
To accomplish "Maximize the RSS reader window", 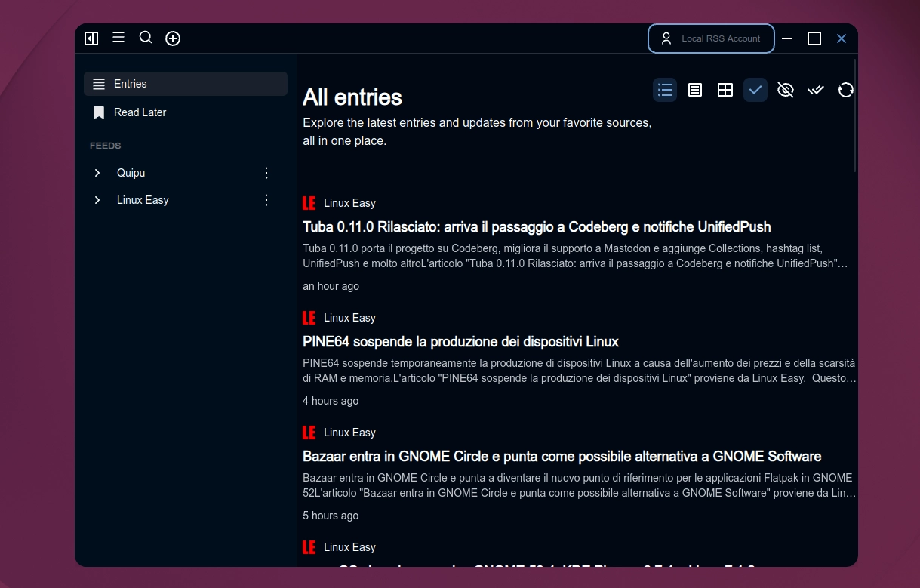I will click(x=814, y=38).
